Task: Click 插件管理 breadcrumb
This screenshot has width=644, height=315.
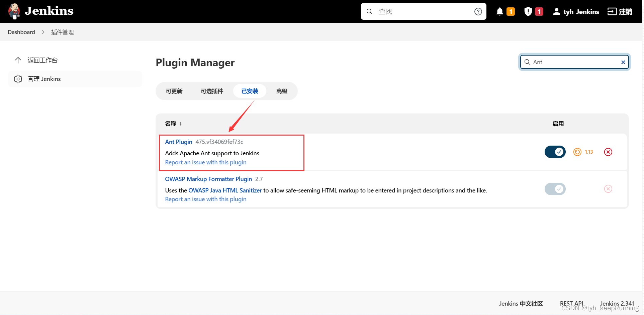Action: [x=63, y=32]
